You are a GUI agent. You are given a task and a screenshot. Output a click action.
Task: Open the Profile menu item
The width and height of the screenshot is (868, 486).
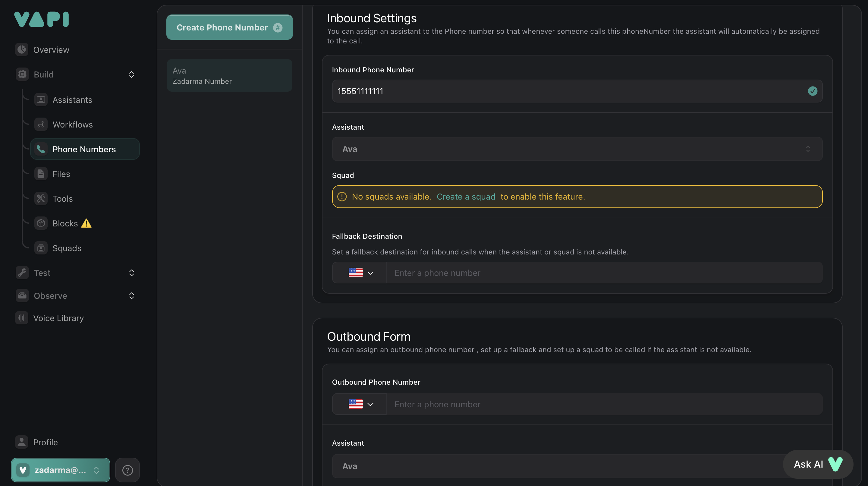coord(45,442)
